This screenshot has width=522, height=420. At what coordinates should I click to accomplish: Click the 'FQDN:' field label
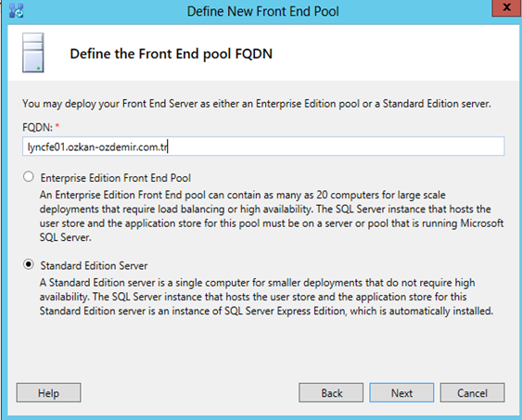(x=37, y=127)
